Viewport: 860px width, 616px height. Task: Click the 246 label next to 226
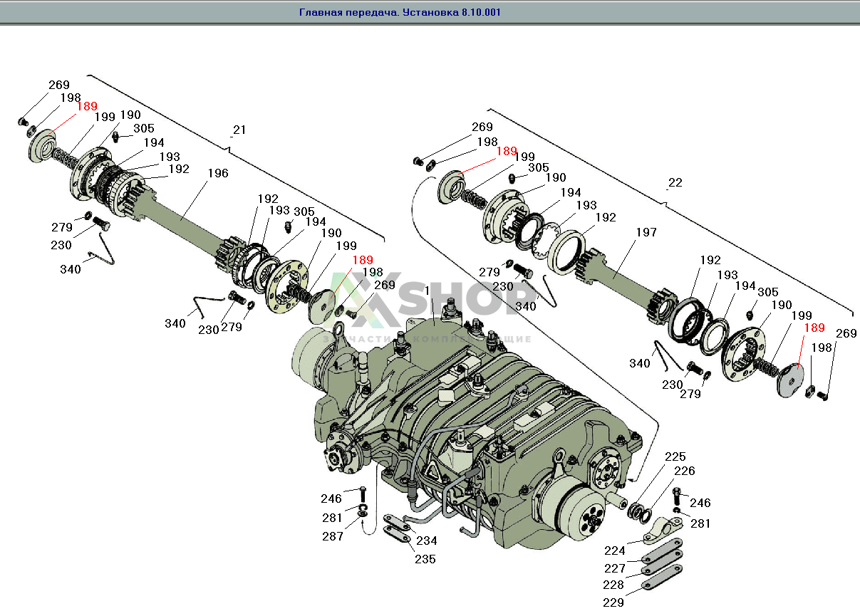(x=700, y=503)
